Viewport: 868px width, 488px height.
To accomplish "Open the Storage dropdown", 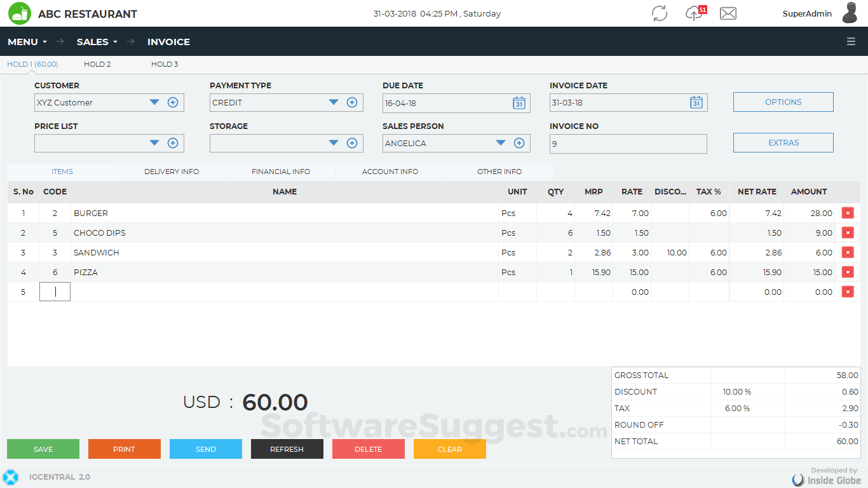I will point(334,143).
